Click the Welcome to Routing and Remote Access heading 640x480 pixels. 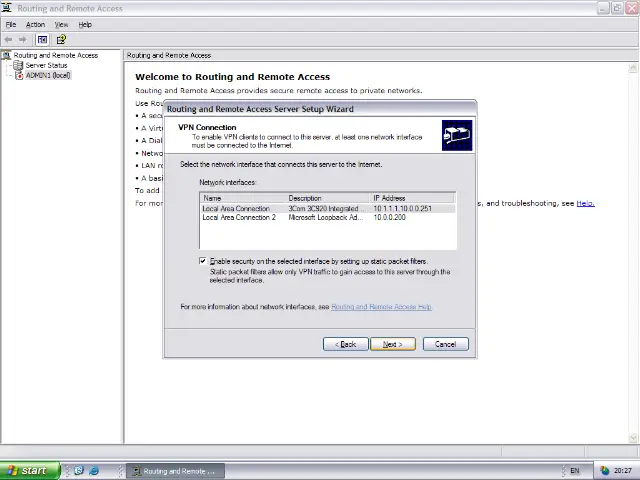[x=233, y=77]
